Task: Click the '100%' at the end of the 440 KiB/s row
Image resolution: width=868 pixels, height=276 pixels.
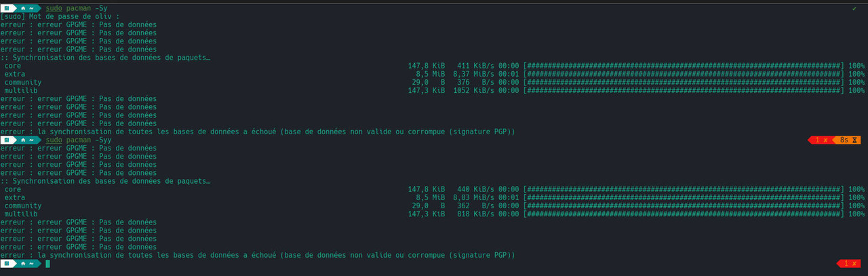Action: 856,189
